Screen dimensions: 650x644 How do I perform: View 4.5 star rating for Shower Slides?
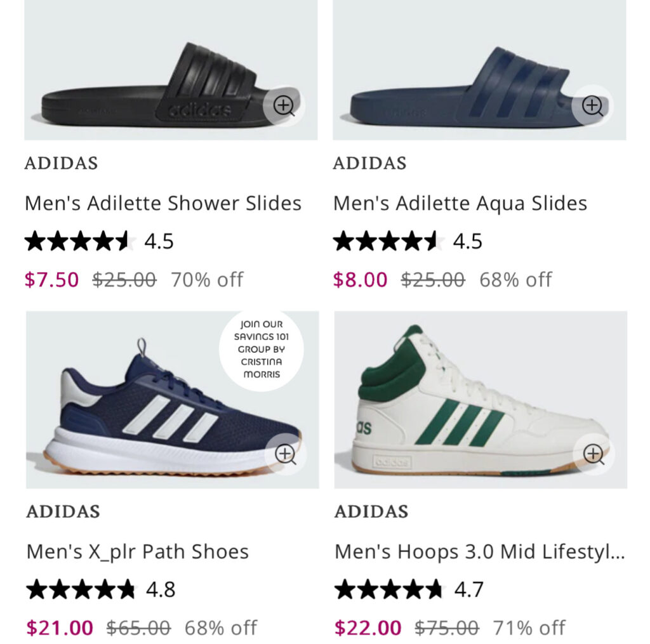[99, 241]
